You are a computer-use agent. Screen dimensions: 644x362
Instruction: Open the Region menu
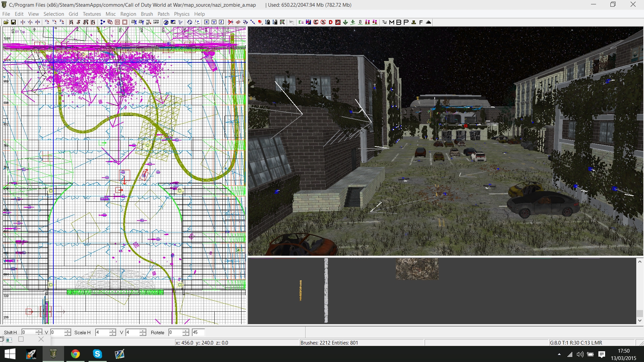[x=128, y=14]
